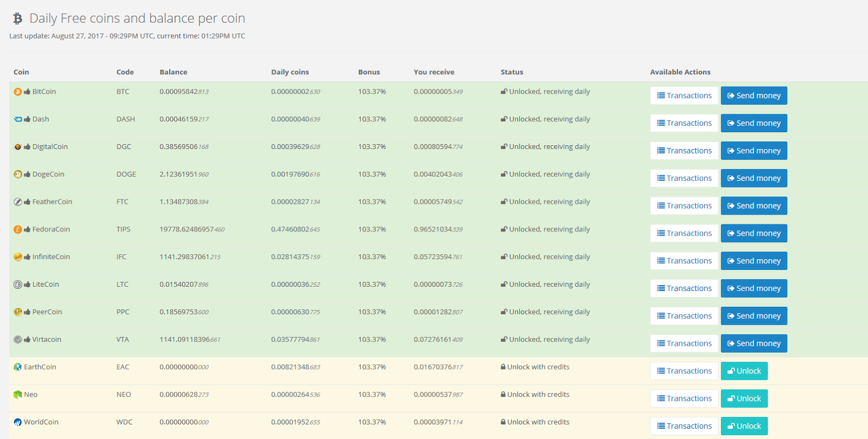Click the Bitcoin symbol in page heading
The image size is (868, 439).
18,19
